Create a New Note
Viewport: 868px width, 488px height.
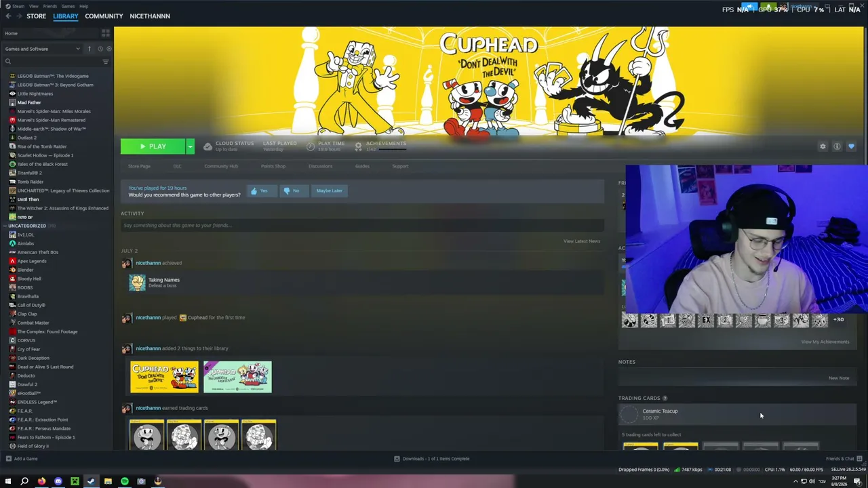pos(839,378)
